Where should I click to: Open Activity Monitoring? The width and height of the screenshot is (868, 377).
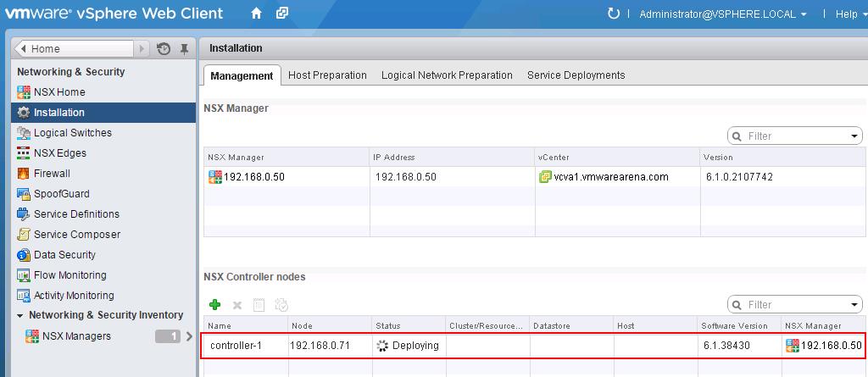coord(74,296)
